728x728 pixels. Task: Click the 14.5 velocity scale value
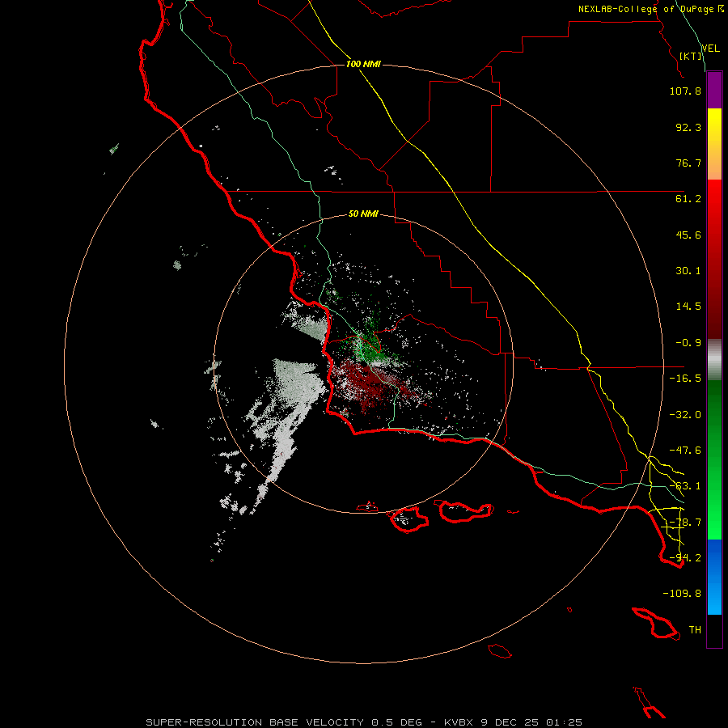(688, 307)
